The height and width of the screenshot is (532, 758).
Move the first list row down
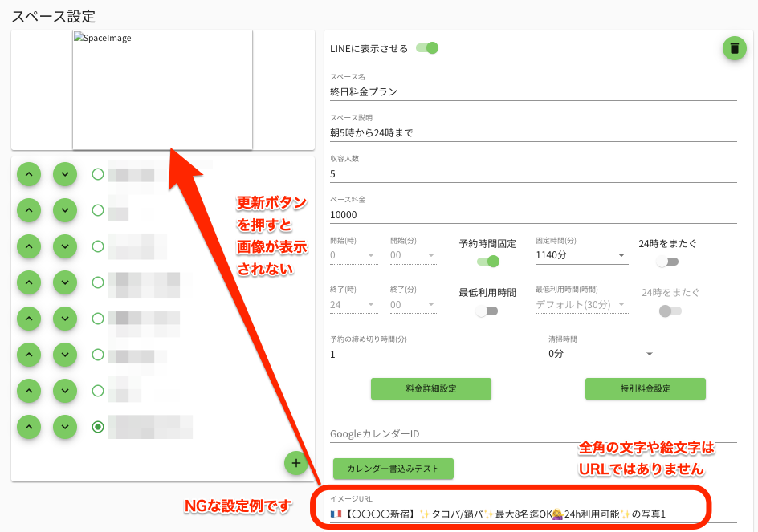coord(65,173)
